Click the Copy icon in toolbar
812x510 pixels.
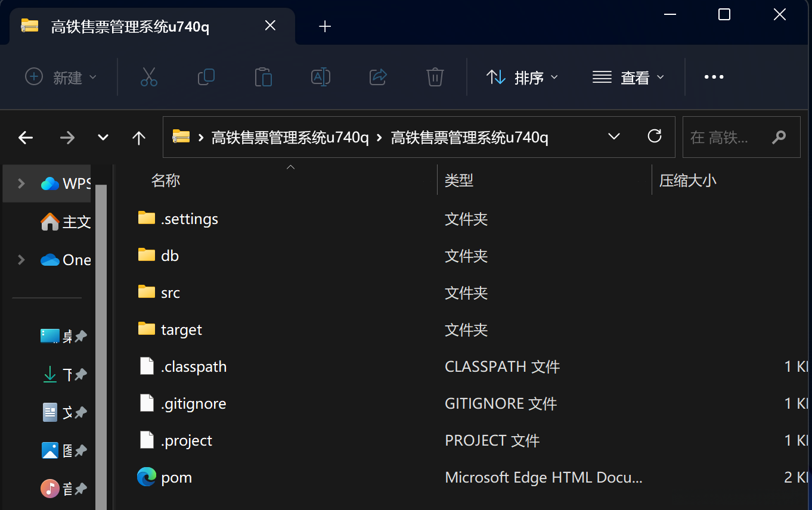[x=206, y=77]
